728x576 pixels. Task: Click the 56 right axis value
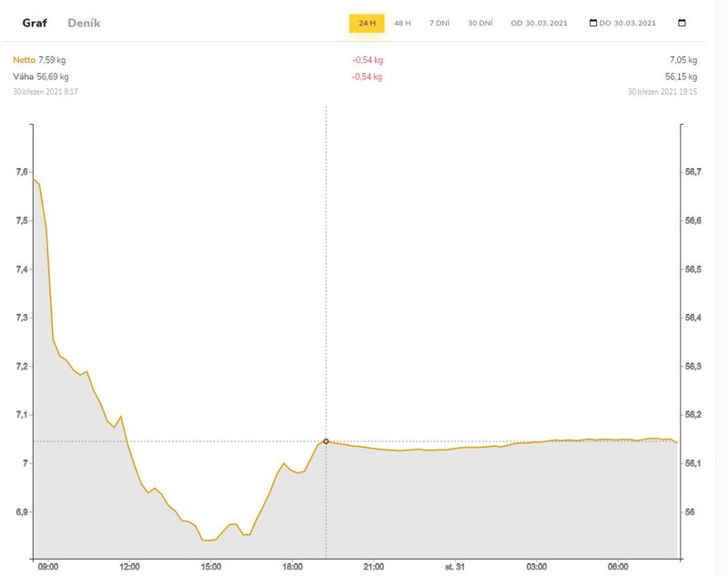pos(690,512)
